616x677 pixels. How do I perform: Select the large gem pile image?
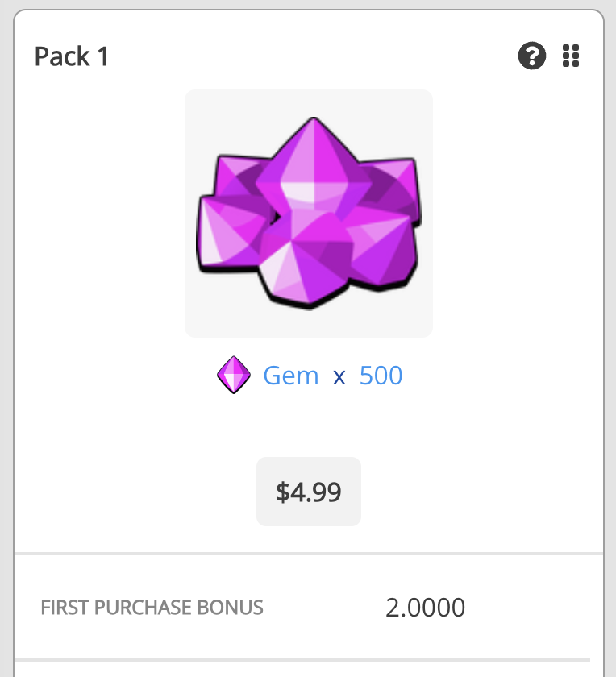coord(308,213)
